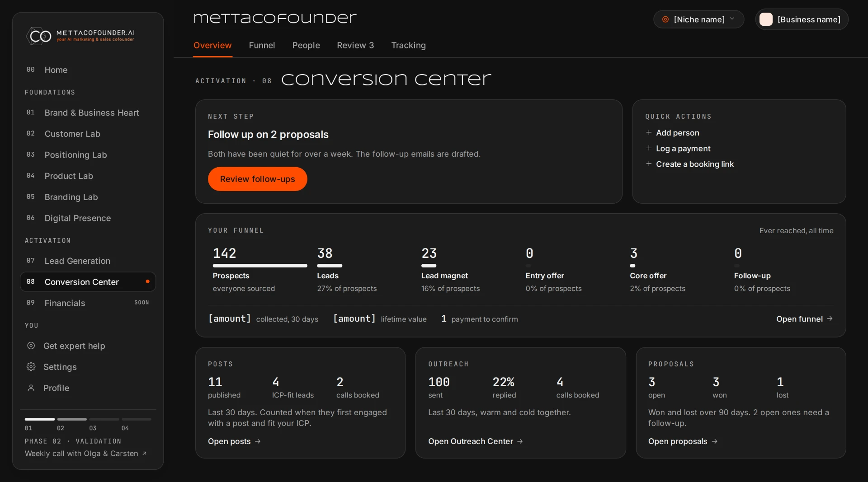
Task: Open the Home sidebar item
Action: (88, 70)
